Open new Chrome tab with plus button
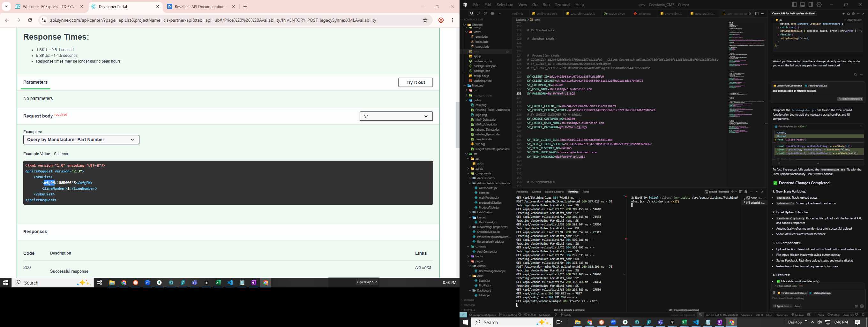 (x=245, y=6)
